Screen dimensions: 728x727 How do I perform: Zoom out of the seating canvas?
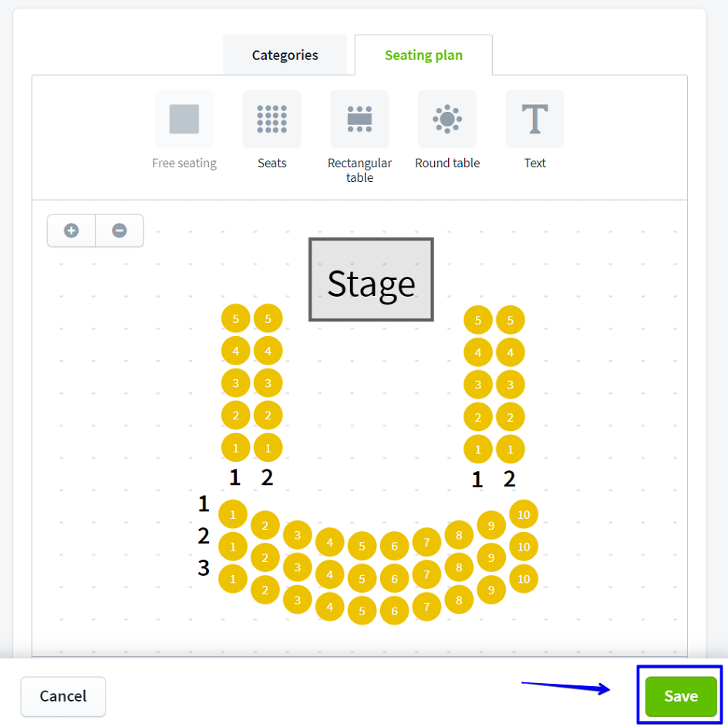[x=120, y=231]
